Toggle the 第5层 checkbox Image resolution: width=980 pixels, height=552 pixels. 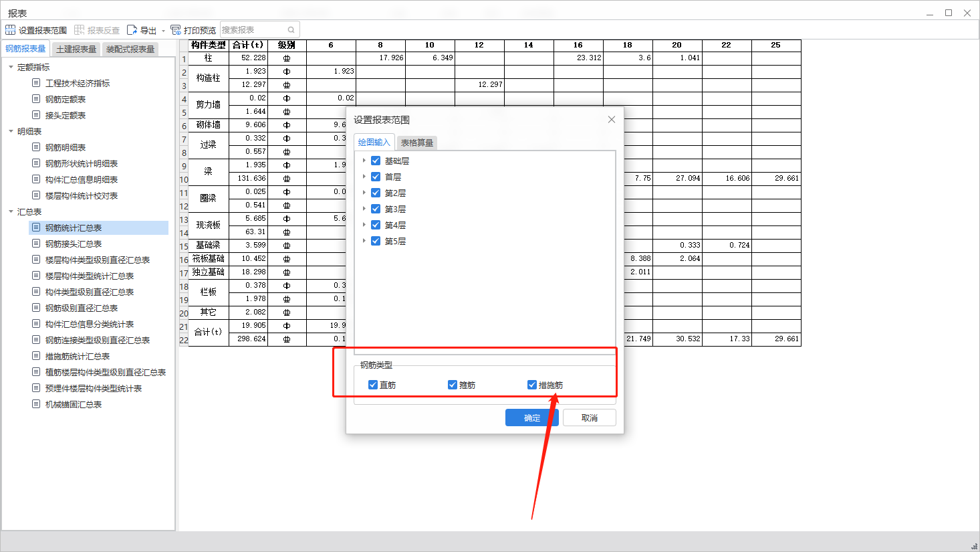(x=376, y=241)
